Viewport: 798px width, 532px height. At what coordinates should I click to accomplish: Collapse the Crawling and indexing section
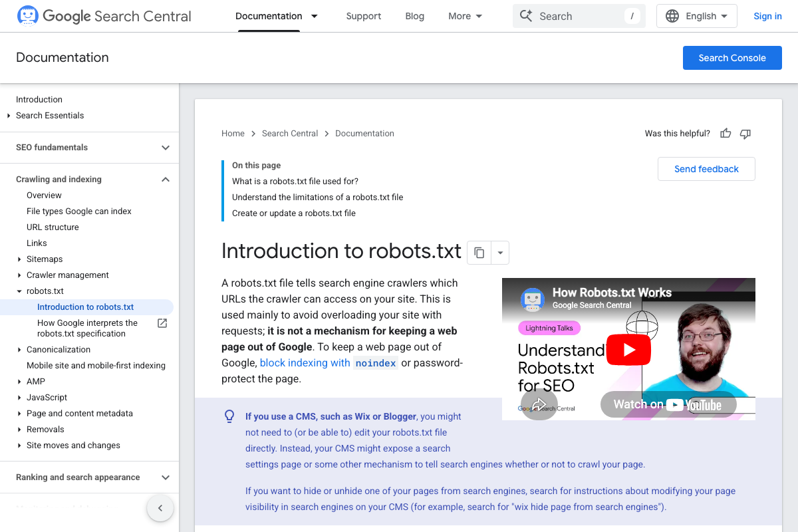pos(166,180)
